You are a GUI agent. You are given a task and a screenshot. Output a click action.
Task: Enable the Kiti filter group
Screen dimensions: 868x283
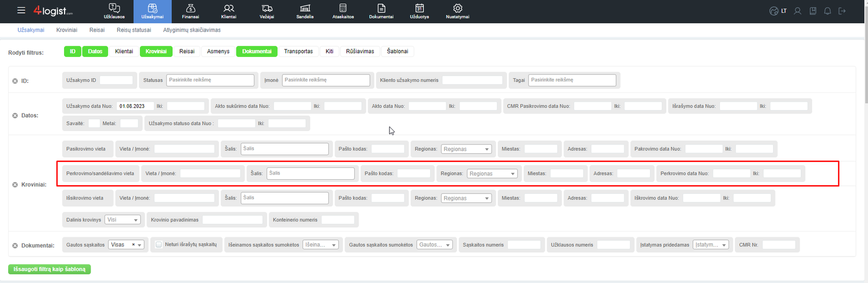coord(329,51)
